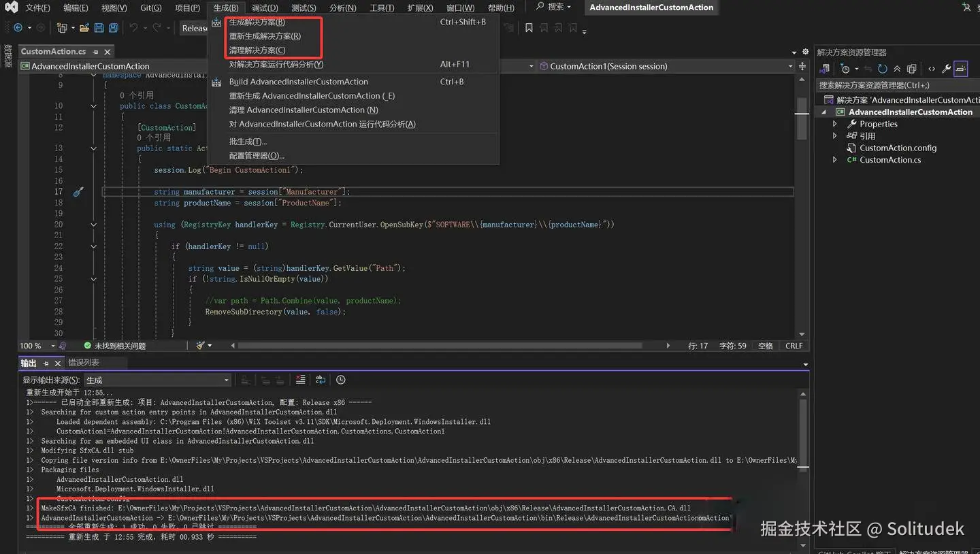Click the undo arrow icon

[133, 28]
